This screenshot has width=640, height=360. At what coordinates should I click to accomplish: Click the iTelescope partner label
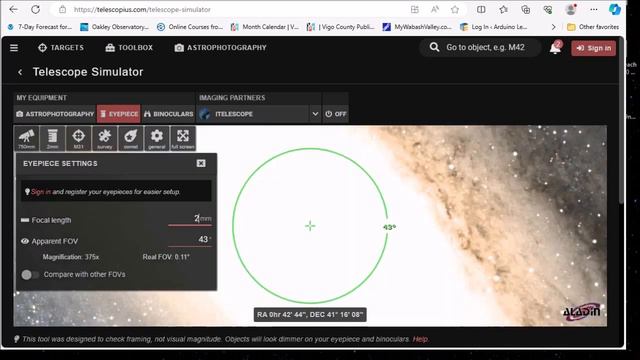coord(234,114)
